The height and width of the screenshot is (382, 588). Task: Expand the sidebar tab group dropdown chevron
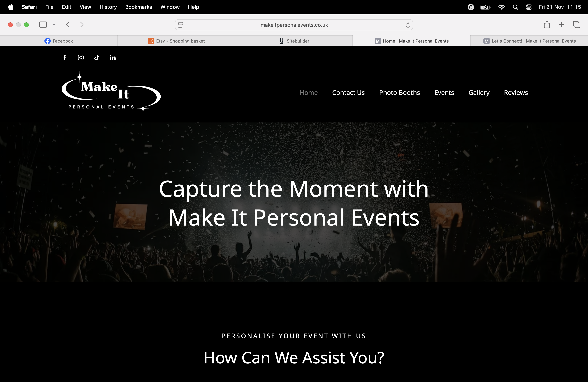click(54, 25)
